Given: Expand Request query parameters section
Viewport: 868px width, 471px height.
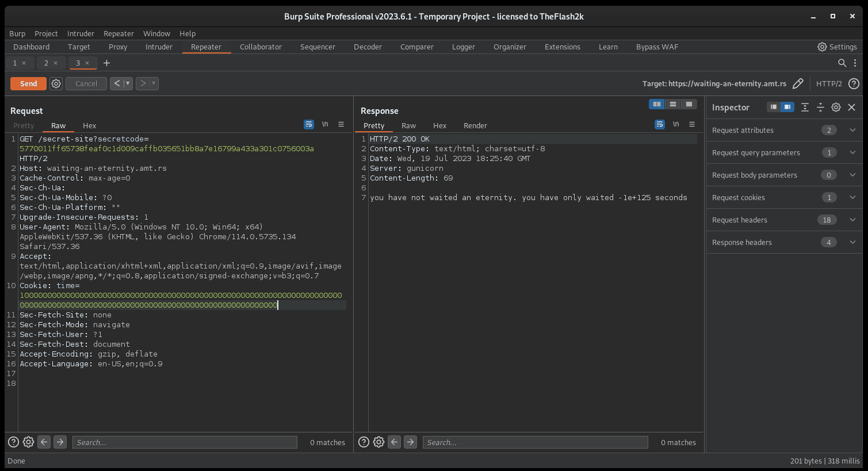Looking at the screenshot, I should tap(852, 152).
